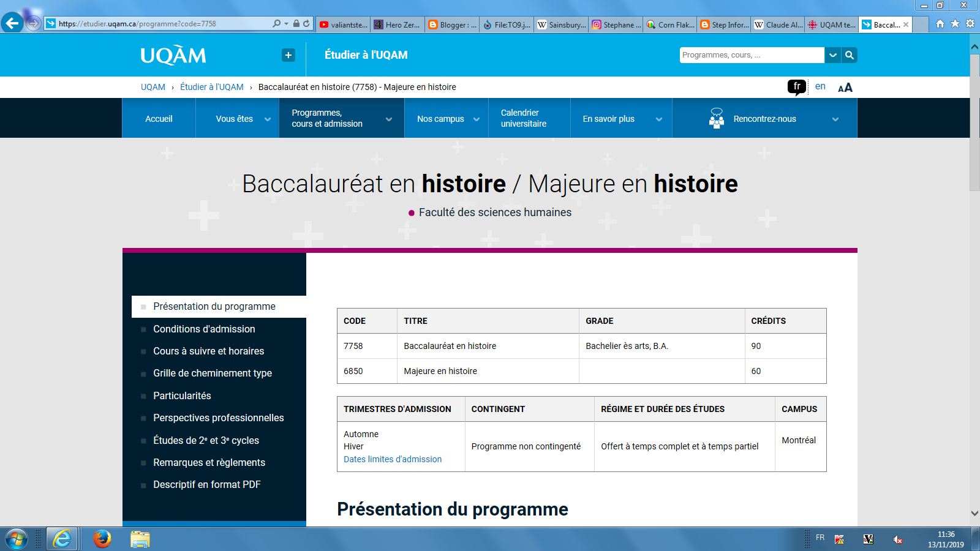The width and height of the screenshot is (980, 551).
Task: Expand the Rencontrez-nous chevron
Action: [x=835, y=119]
